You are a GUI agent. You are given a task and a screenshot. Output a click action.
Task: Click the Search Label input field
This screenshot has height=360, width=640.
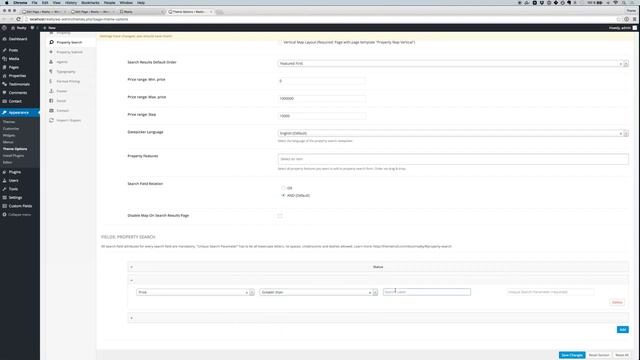click(x=427, y=292)
